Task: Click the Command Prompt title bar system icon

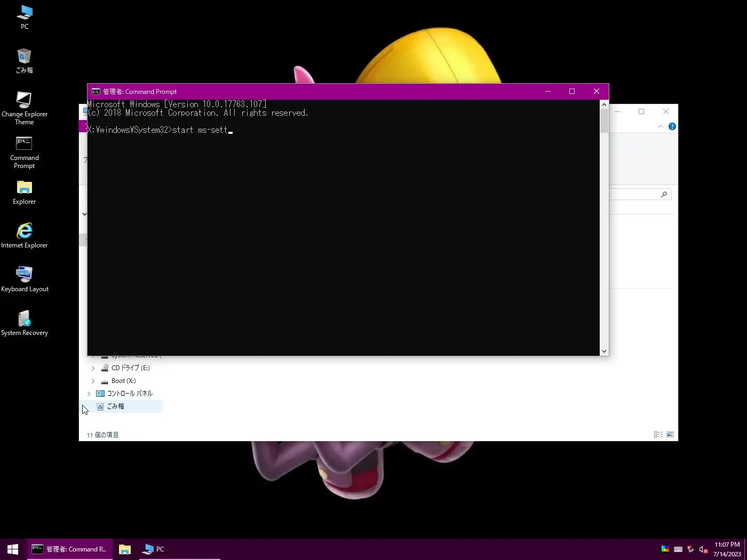Action: click(96, 92)
